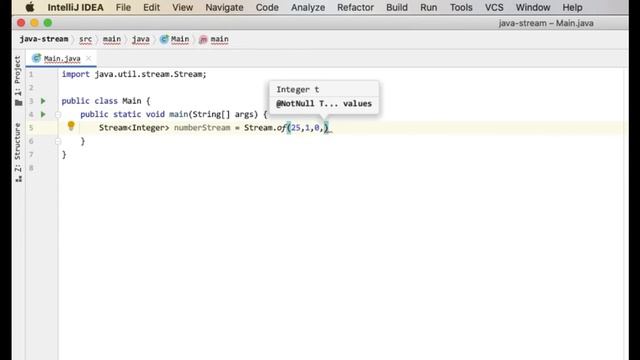
Task: Click the java folder breadcrumb
Action: (140, 39)
